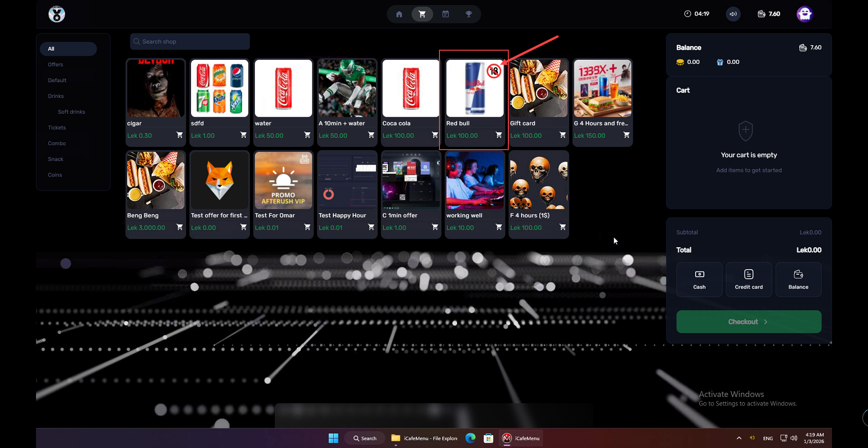Screen dimensions: 868x448
Task: Filter shop by Snack category
Action: tap(56, 159)
